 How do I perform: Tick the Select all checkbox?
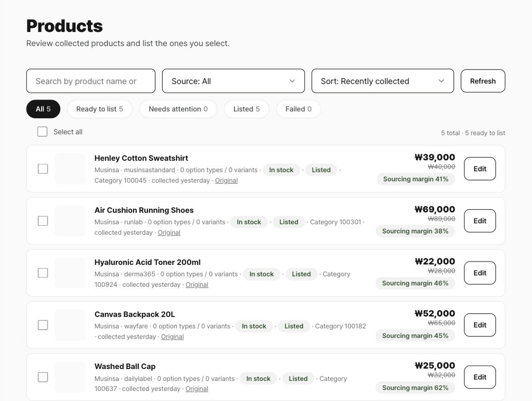tap(43, 132)
